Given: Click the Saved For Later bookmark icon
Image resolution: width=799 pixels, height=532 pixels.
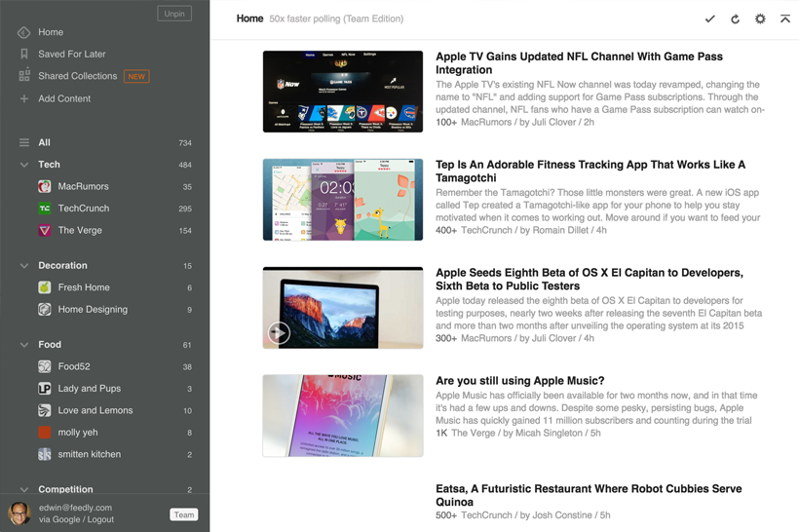Looking at the screenshot, I should [x=24, y=54].
